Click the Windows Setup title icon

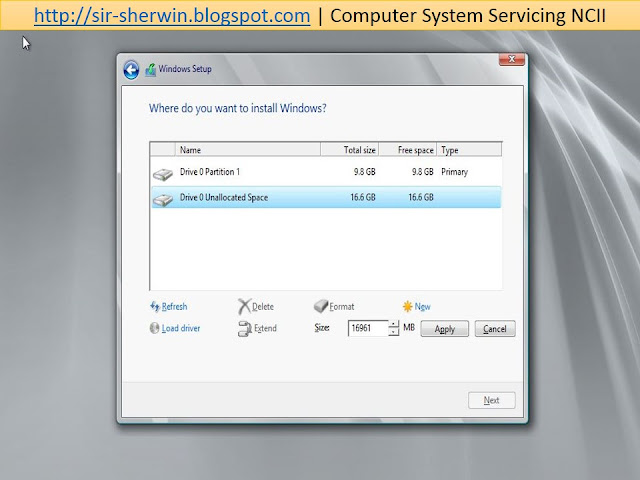coord(151,70)
